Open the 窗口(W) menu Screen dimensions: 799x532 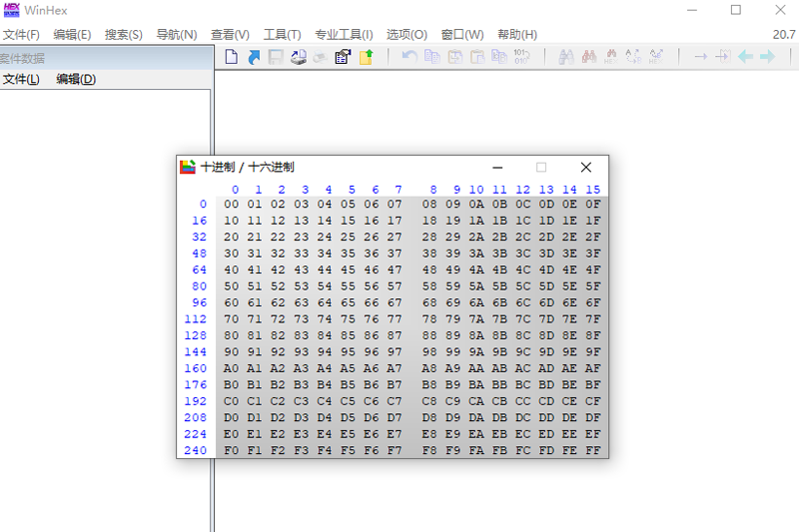[462, 35]
